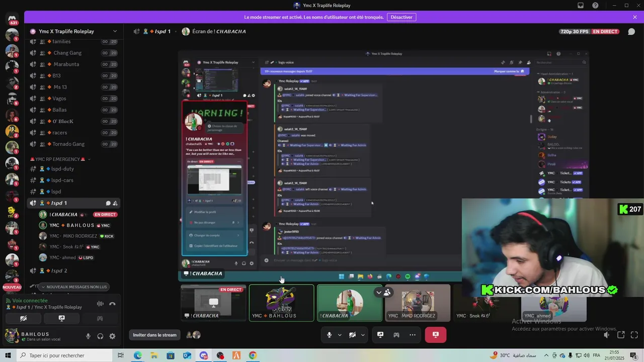Viewport: 644px width, 362px height.
Task: Open FRA keyboard language selector
Action: (597, 355)
